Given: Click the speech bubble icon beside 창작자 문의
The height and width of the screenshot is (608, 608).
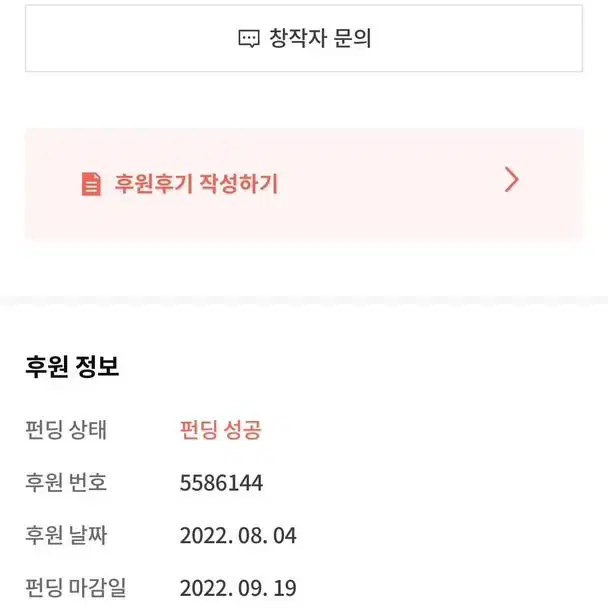Looking at the screenshot, I should point(248,39).
